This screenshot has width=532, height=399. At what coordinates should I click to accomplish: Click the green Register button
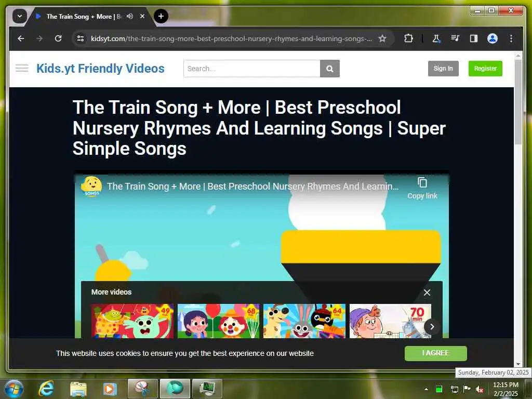tap(485, 69)
